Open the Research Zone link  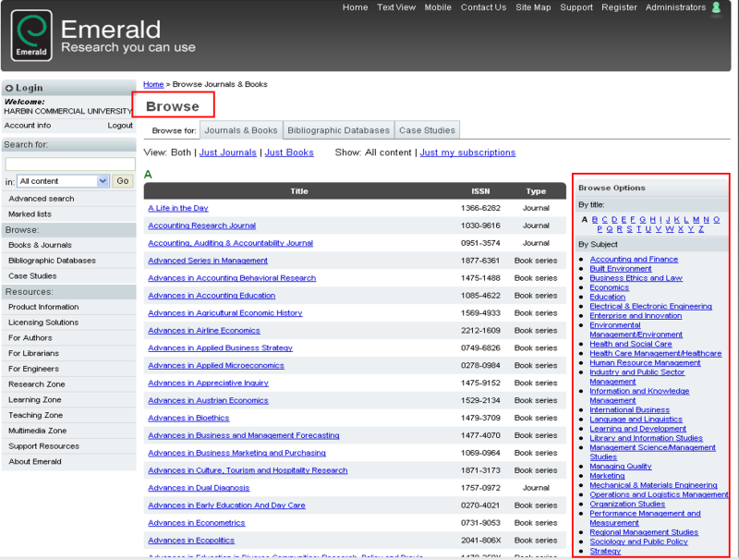click(x=37, y=384)
